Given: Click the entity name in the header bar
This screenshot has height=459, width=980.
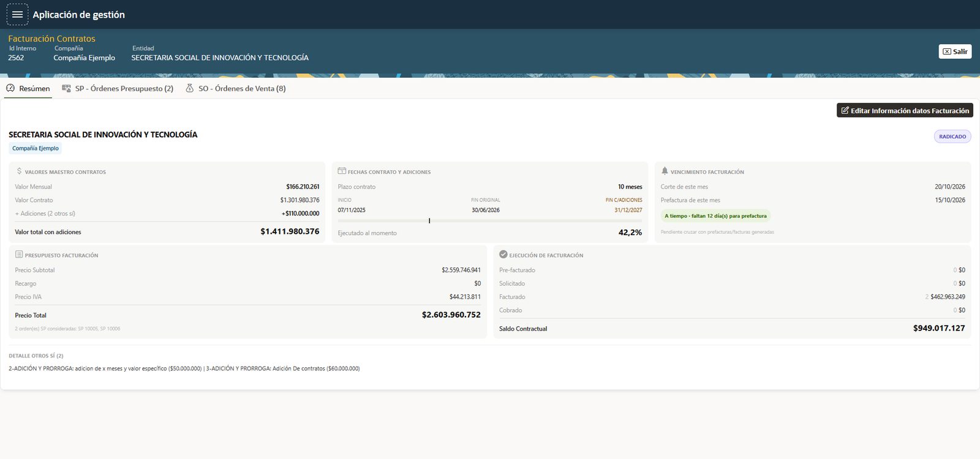Looking at the screenshot, I should [x=220, y=58].
